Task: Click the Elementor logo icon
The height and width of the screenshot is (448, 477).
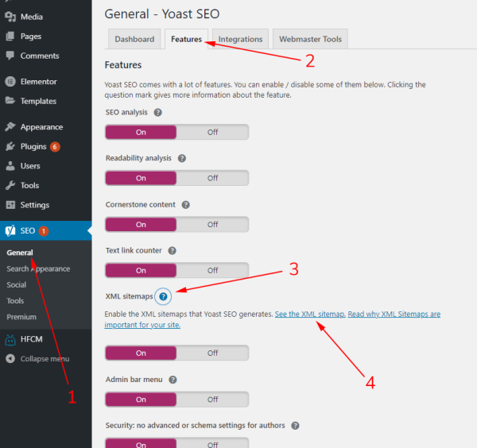Action: [x=10, y=82]
